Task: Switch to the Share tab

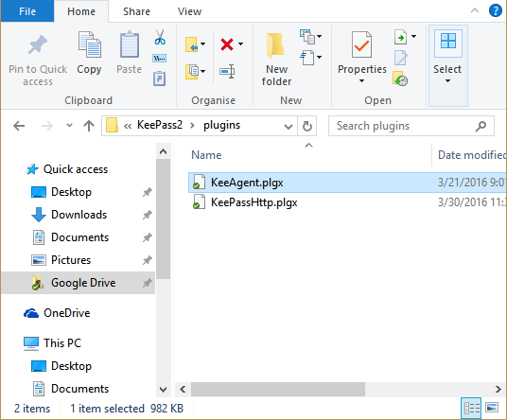Action: pos(136,11)
